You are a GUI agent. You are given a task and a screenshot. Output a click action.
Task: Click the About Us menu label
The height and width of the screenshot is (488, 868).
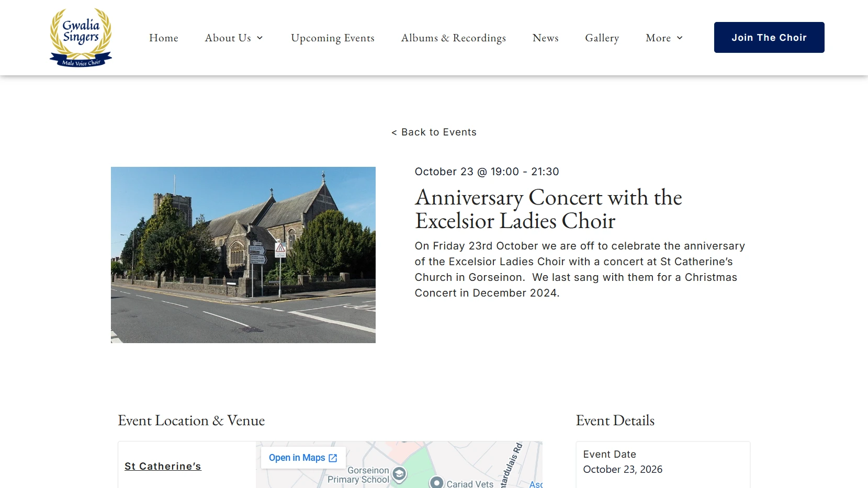(228, 38)
